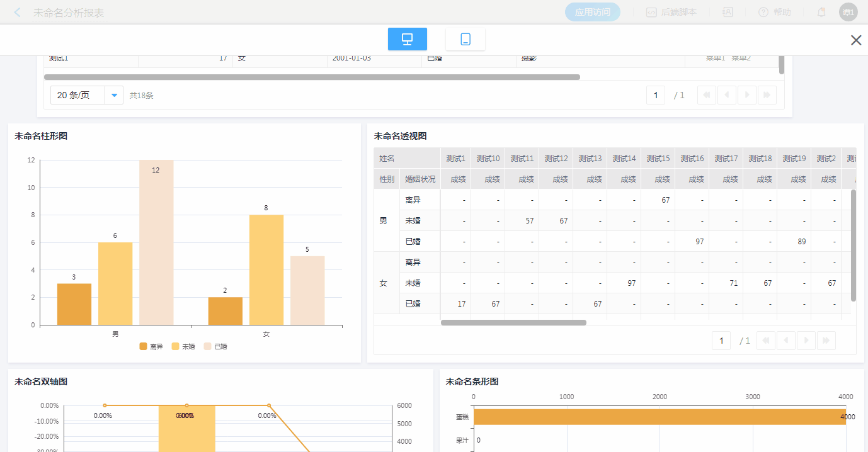Open the 帮助 help menu

[x=775, y=12]
